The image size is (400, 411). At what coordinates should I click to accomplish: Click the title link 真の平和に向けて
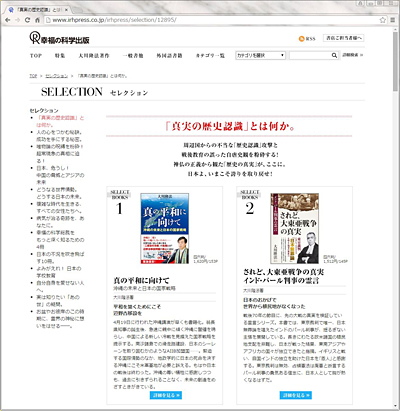click(141, 280)
